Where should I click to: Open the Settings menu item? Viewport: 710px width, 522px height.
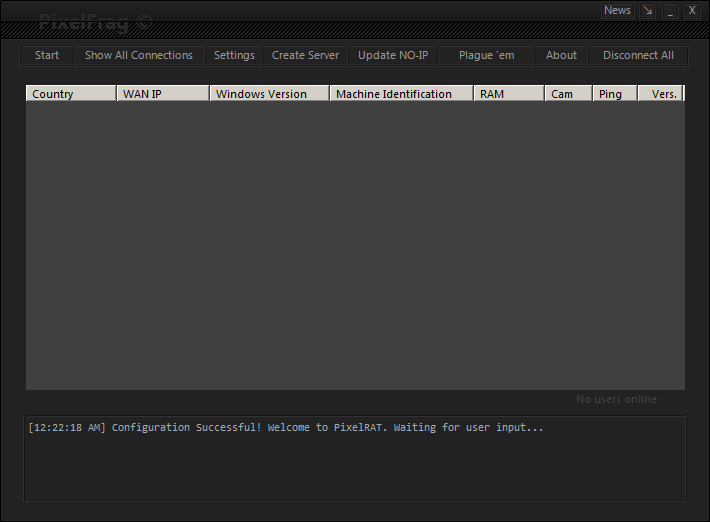pos(234,56)
